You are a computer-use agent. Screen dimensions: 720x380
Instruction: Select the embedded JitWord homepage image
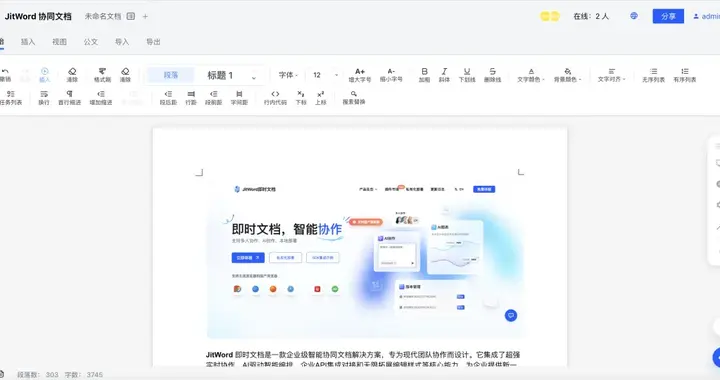pos(366,259)
